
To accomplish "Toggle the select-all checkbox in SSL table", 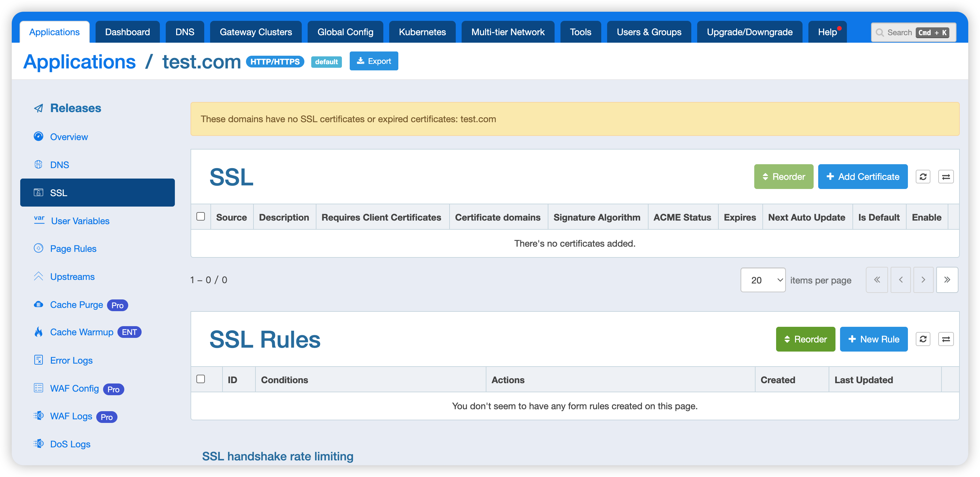I will pyautogui.click(x=201, y=217).
